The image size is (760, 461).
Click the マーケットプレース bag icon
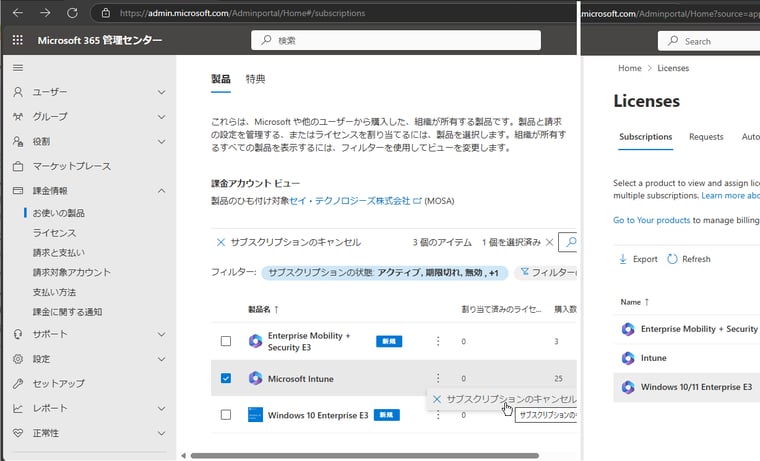click(18, 166)
